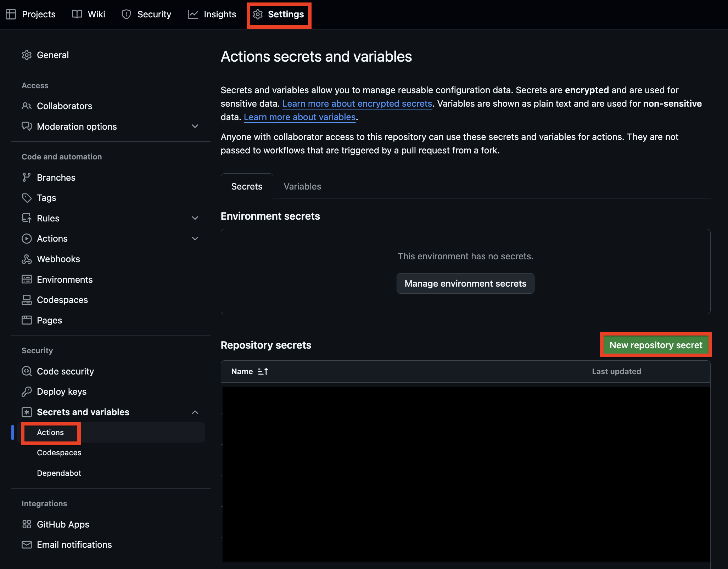Expand the Rules section chevron
This screenshot has width=728, height=569.
(x=195, y=218)
